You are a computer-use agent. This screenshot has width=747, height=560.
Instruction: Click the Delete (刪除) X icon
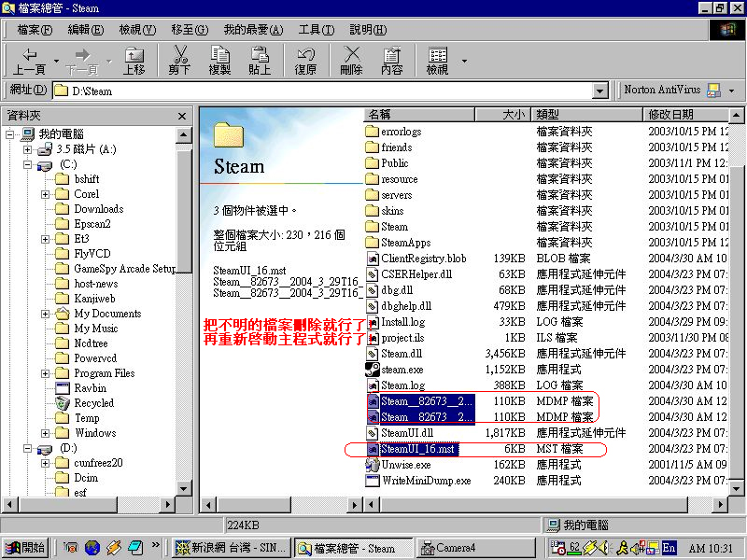352,54
